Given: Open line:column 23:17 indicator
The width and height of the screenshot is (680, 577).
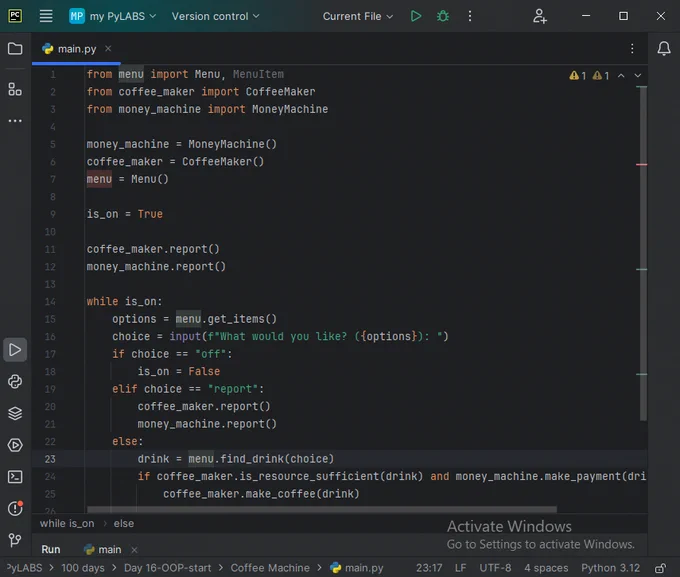Looking at the screenshot, I should (429, 568).
